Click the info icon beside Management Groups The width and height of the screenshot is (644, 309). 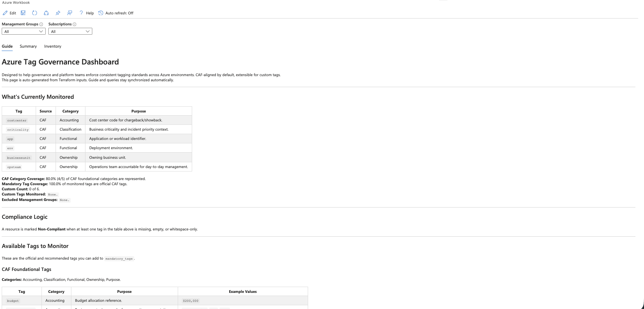point(41,24)
